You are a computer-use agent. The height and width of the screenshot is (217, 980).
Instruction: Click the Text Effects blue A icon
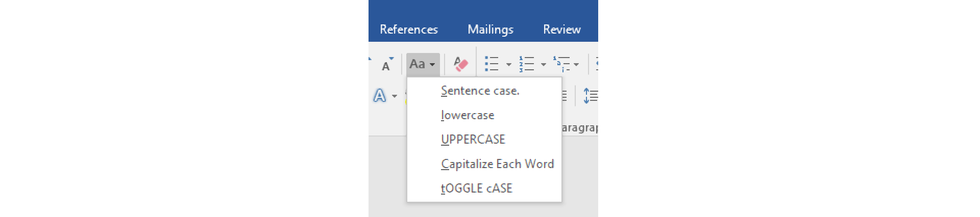pos(379,95)
